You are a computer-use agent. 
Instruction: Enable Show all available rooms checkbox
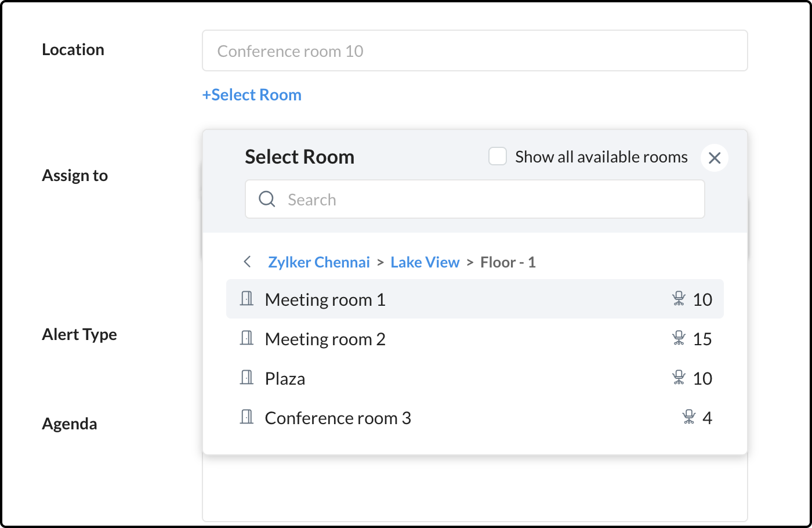point(498,157)
